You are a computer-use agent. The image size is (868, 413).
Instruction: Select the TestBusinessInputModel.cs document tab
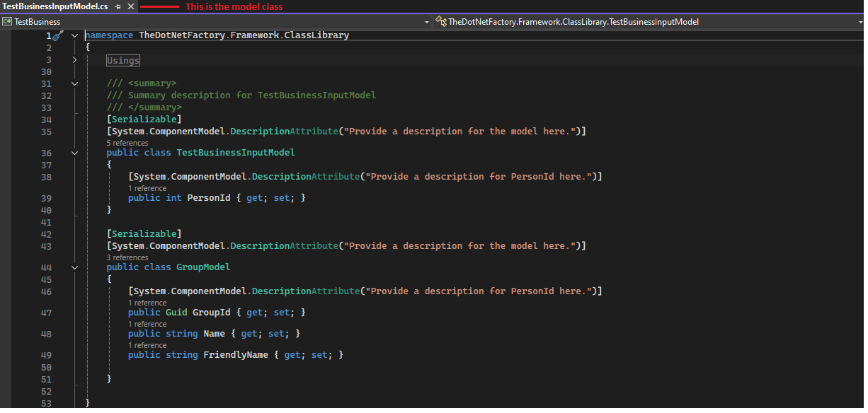coord(55,6)
